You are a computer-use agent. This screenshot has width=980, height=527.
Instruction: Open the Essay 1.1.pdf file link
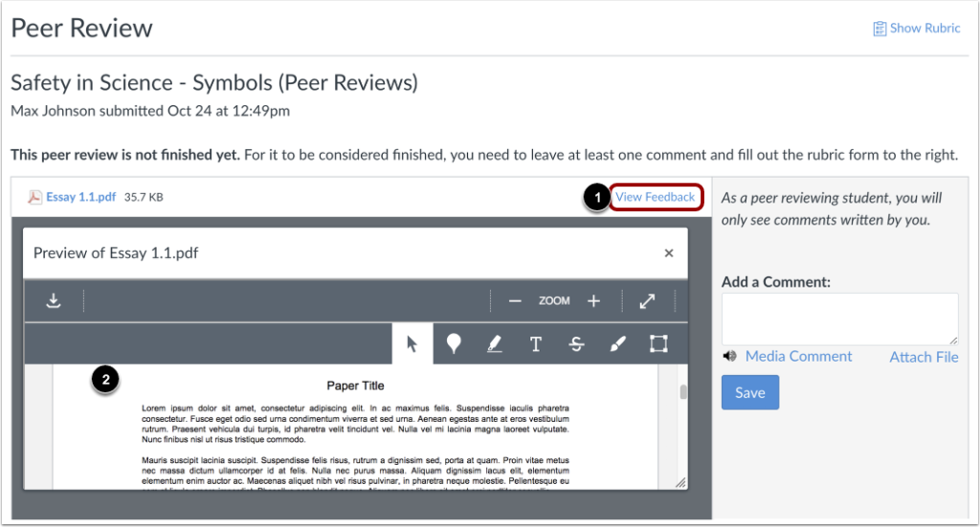(x=80, y=198)
